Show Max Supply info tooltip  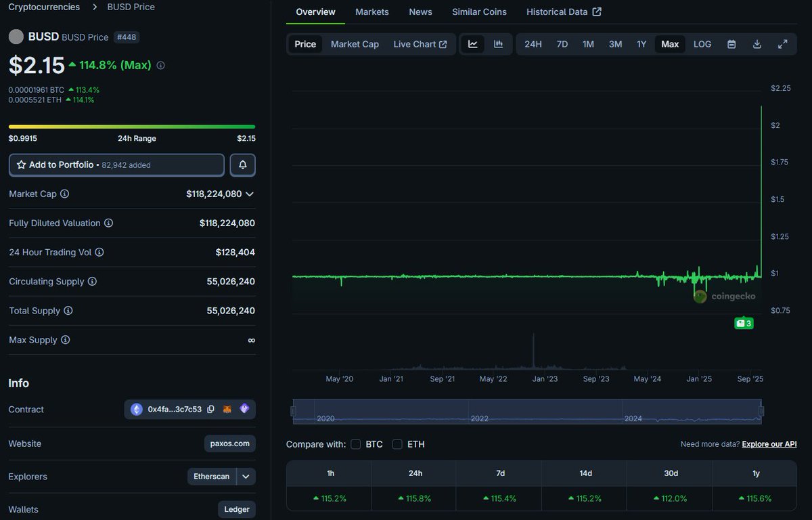point(65,340)
